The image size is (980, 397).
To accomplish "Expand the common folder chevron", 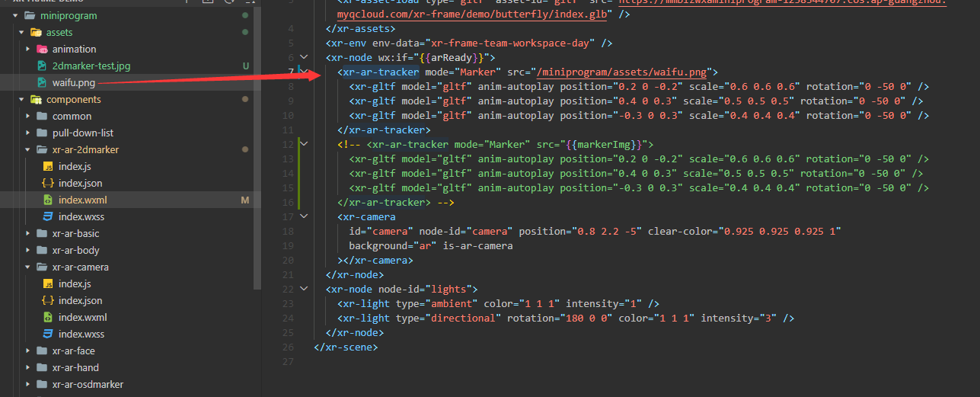I will [27, 116].
